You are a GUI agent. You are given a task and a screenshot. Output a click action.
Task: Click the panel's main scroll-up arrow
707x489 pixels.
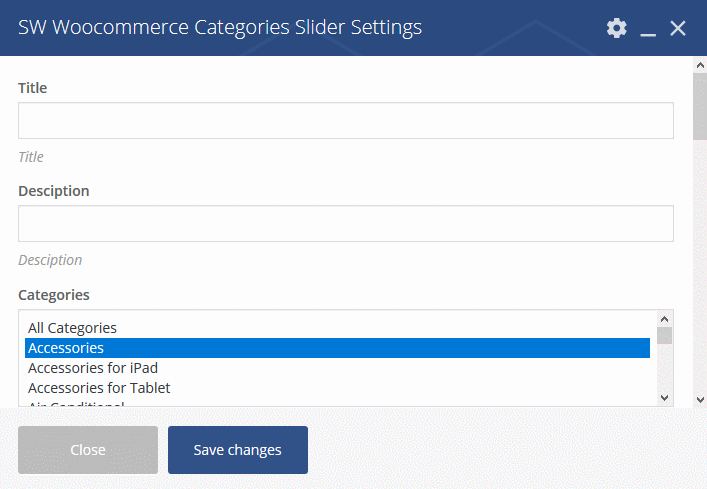[x=700, y=65]
